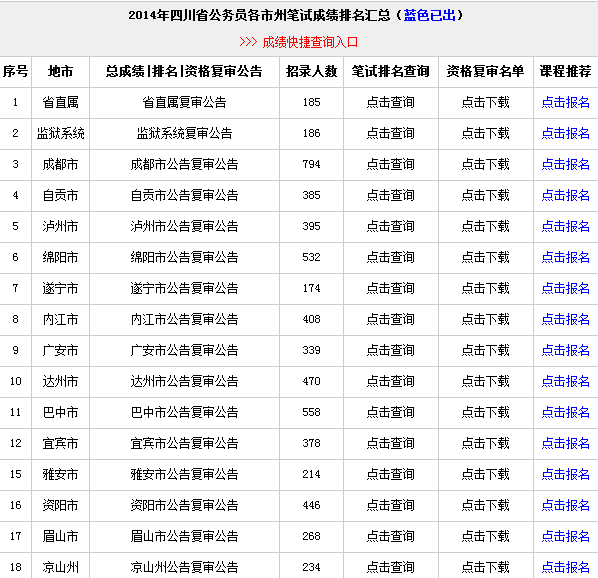Click 点击查询 in the 成都市 row
This screenshot has width=598, height=578.
[391, 164]
